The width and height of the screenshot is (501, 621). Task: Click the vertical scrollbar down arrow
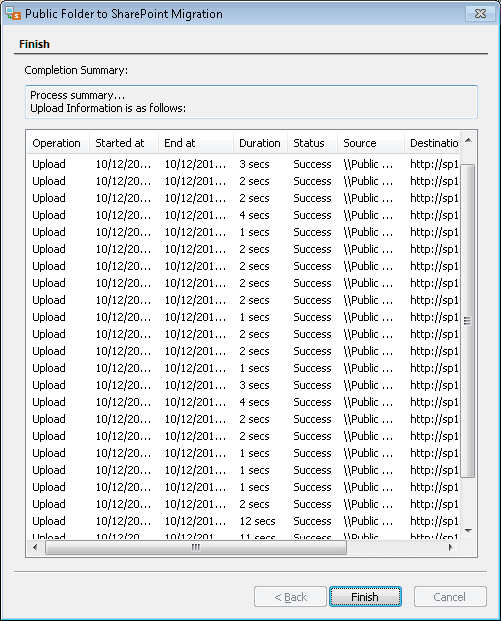(468, 531)
